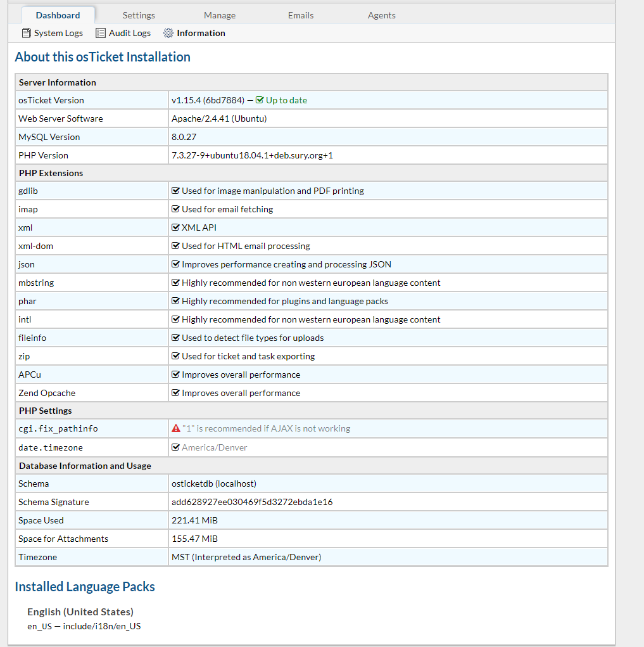Click the green Up to date text
Viewport: 644px width, 647px height.
pyautogui.click(x=287, y=100)
